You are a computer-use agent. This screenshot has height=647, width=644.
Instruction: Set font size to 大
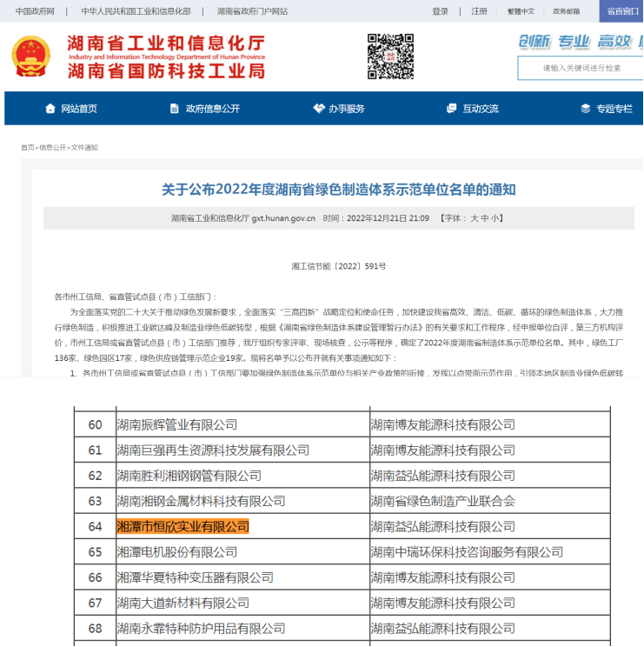pos(475,218)
